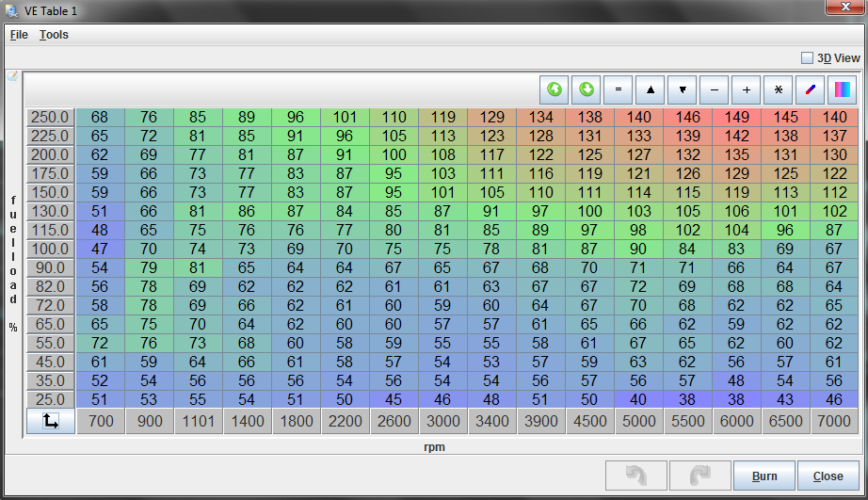Select the 35.0 fuel load row header
This screenshot has width=868, height=500.
51,381
